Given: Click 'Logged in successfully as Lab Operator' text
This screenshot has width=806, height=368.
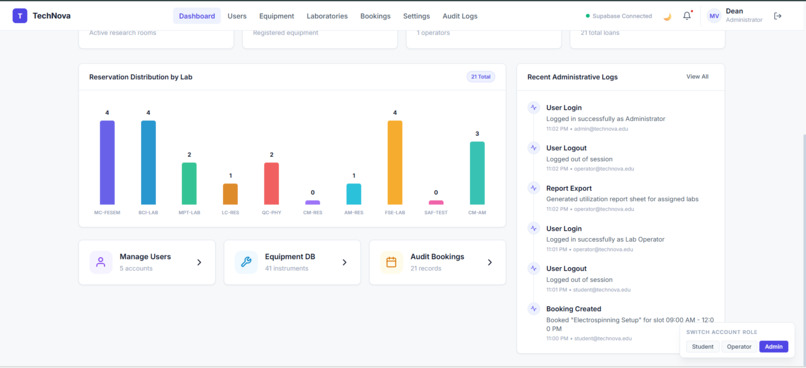Looking at the screenshot, I should (x=606, y=239).
